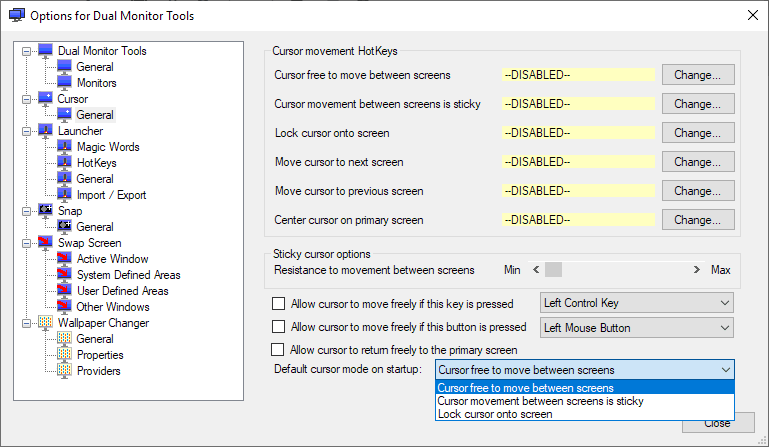
Task: Click the Snap section camera icon
Action: [x=46, y=210]
